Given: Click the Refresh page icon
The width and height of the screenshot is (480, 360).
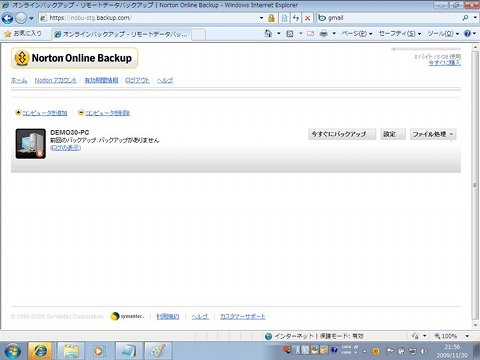Looking at the screenshot, I should coord(296,18).
